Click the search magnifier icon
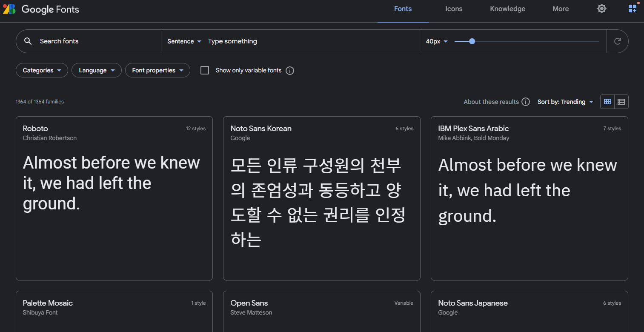 (x=28, y=41)
